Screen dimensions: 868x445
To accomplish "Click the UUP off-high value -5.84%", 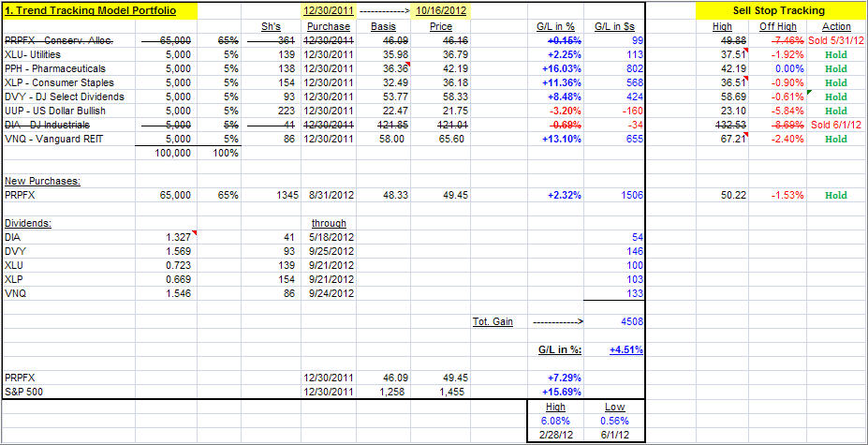I will (x=787, y=111).
